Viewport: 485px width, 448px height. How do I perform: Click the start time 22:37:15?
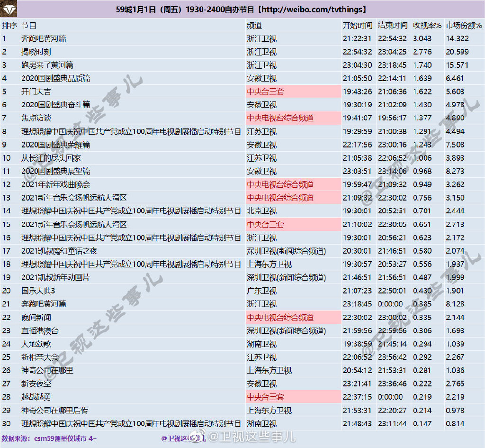(357, 397)
